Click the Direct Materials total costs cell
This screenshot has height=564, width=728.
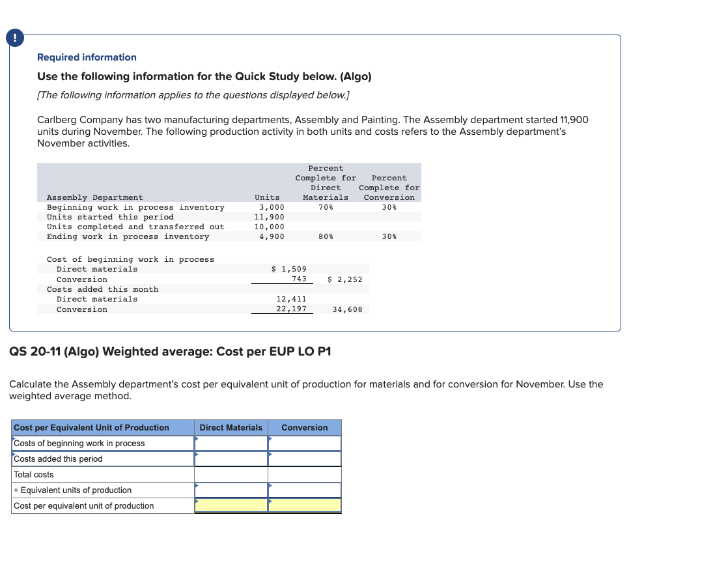pos(231,474)
